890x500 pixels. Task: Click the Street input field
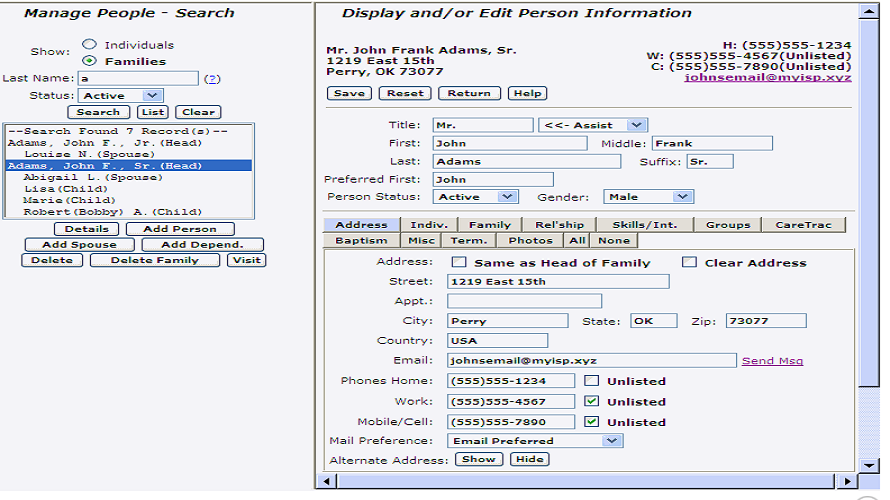coord(558,281)
